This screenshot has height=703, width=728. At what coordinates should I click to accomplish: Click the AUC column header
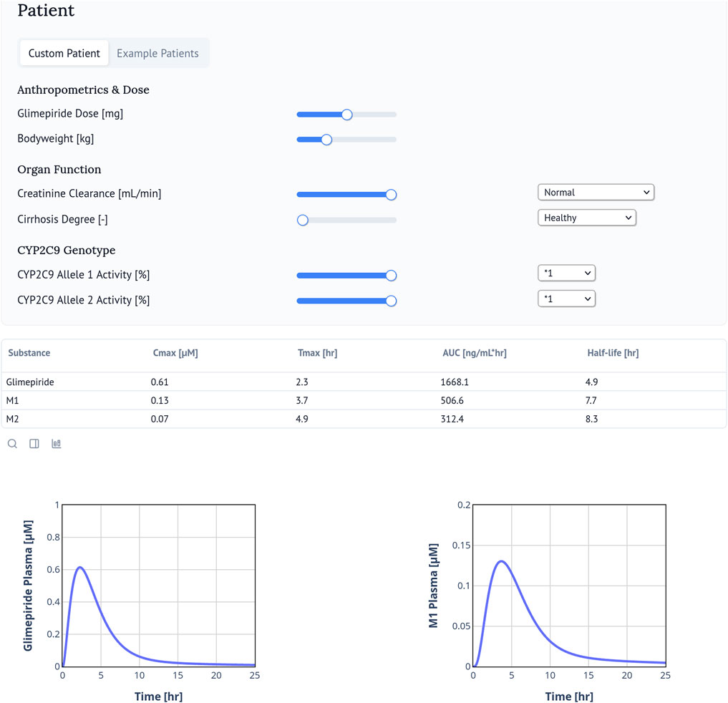click(x=475, y=353)
